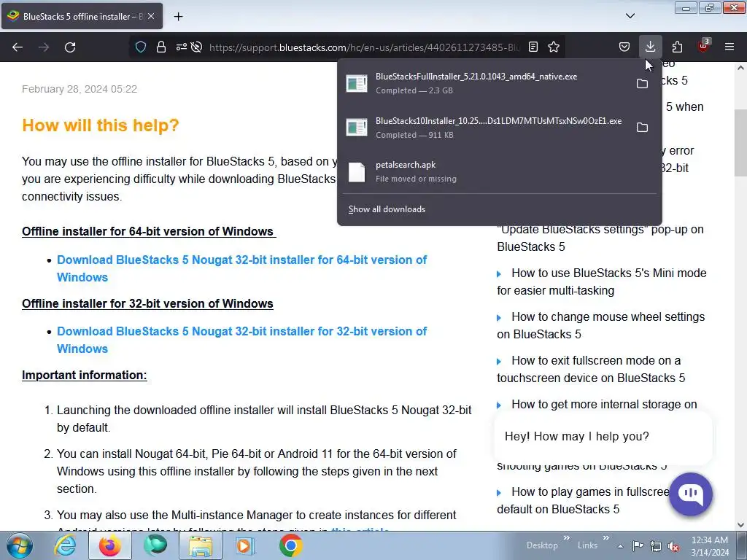Reload the current page
Image resolution: width=747 pixels, height=560 pixels.
click(70, 47)
